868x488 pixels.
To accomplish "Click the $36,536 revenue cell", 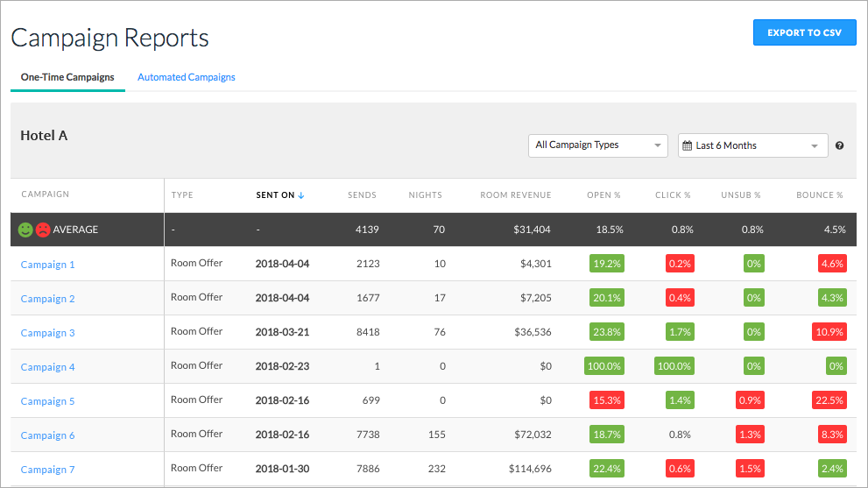I will coord(533,332).
